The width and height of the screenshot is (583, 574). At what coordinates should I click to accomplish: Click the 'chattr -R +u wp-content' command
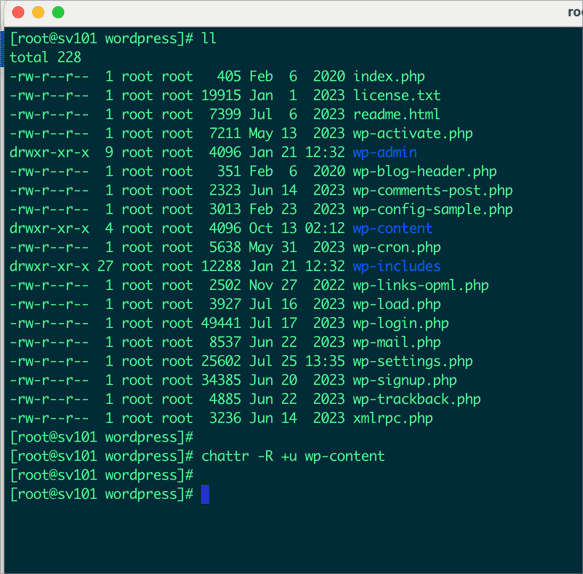click(x=293, y=456)
